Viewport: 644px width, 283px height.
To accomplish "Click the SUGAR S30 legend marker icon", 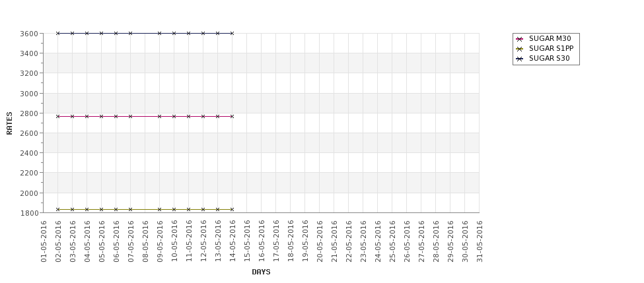I will click(519, 59).
